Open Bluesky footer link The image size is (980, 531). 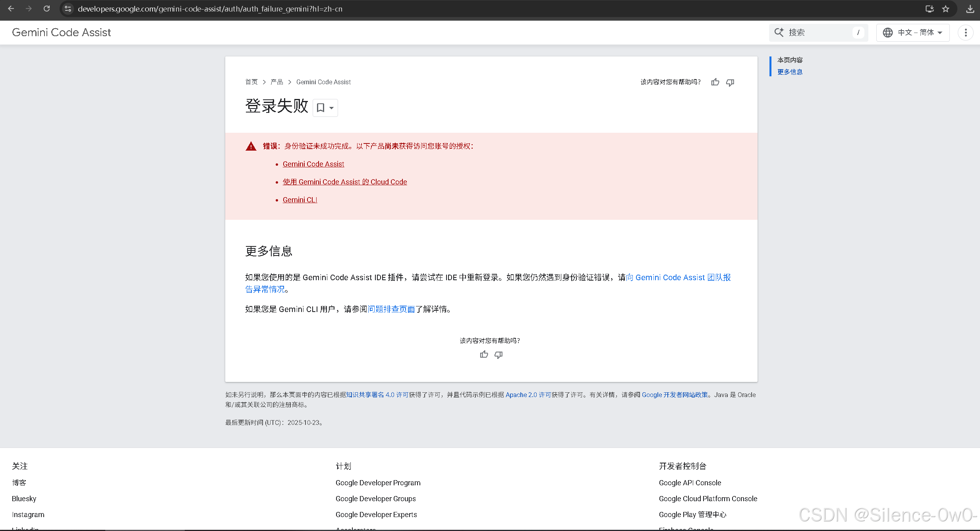pos(24,498)
